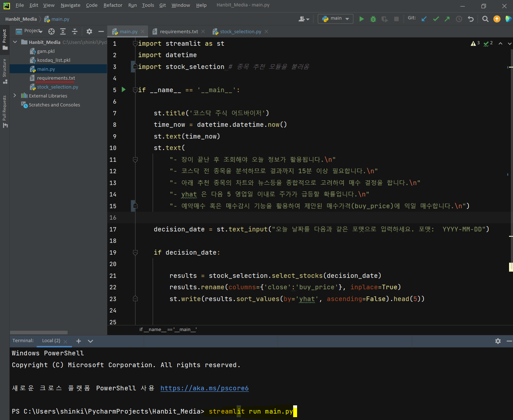Screen dimensions: 513x420
Task: Open the main run configuration dropdown
Action: 335,19
